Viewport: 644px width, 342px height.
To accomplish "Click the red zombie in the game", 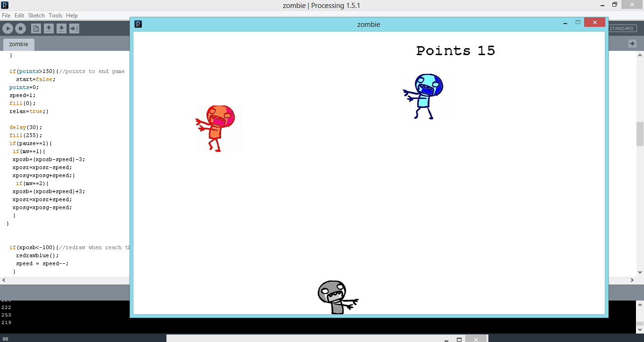I will (216, 128).
